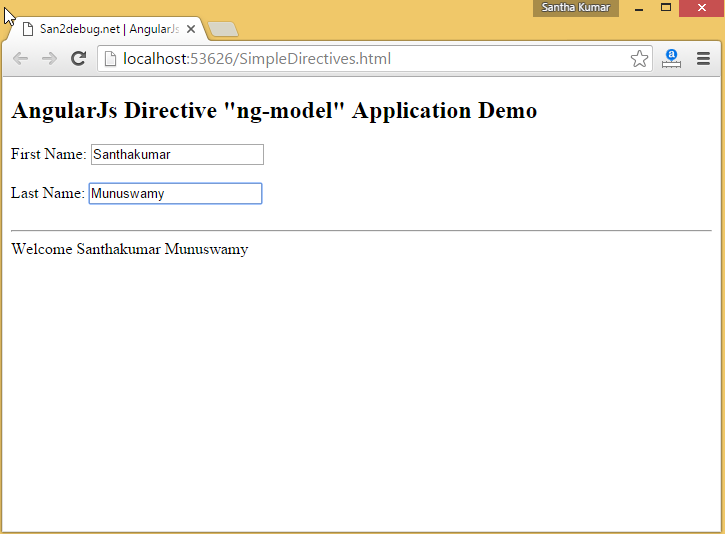The width and height of the screenshot is (725, 534).
Task: Minimize the browser window
Action: [639, 8]
